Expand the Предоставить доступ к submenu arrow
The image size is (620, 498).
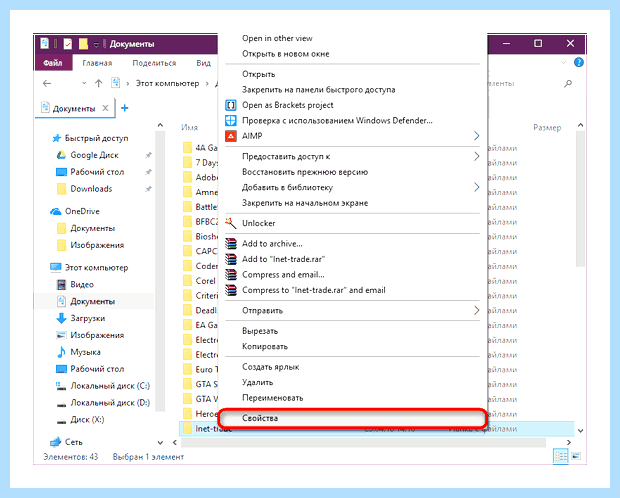[x=476, y=157]
